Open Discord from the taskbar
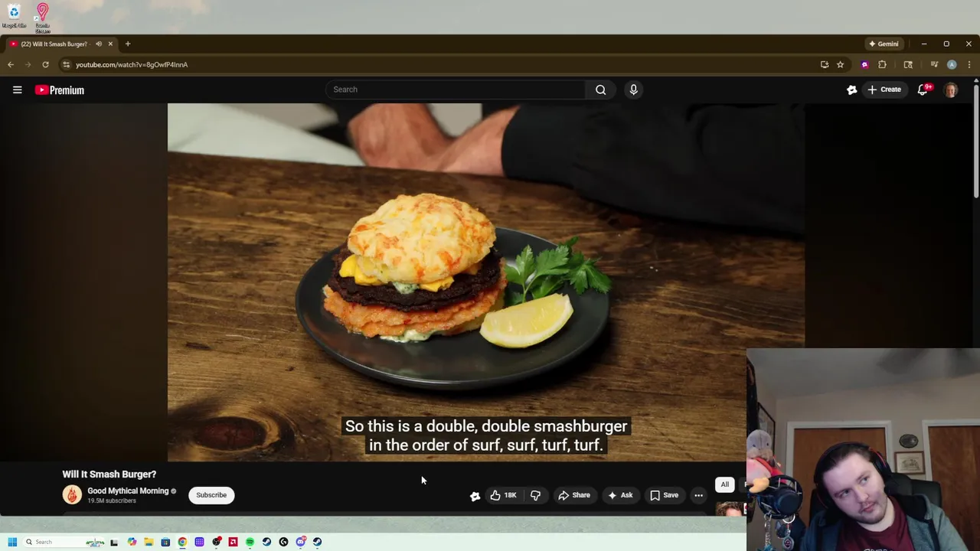The image size is (980, 551). tap(301, 542)
